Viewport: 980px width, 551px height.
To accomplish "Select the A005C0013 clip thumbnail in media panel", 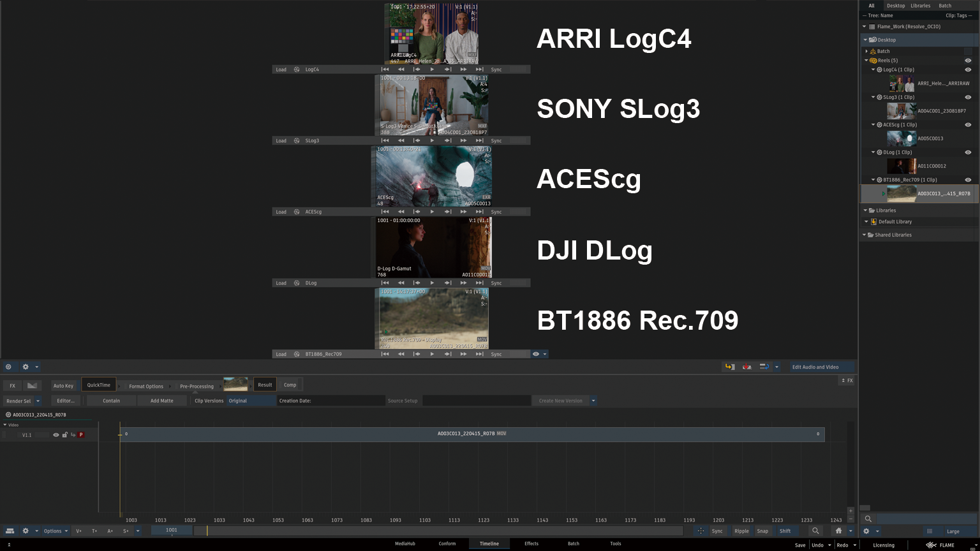I will (x=902, y=138).
